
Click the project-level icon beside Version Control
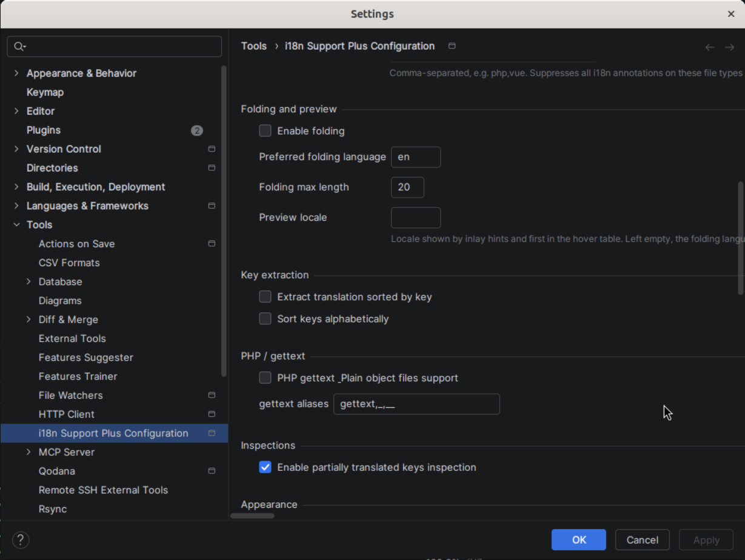coord(212,149)
